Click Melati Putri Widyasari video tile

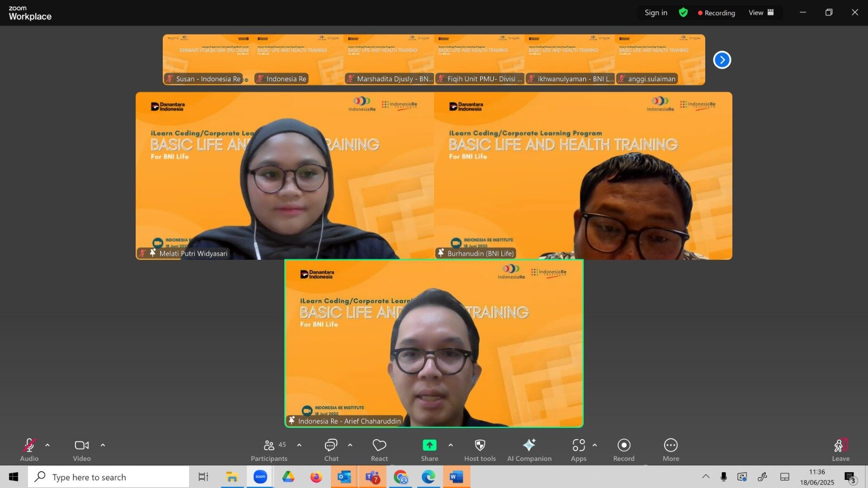(x=285, y=176)
